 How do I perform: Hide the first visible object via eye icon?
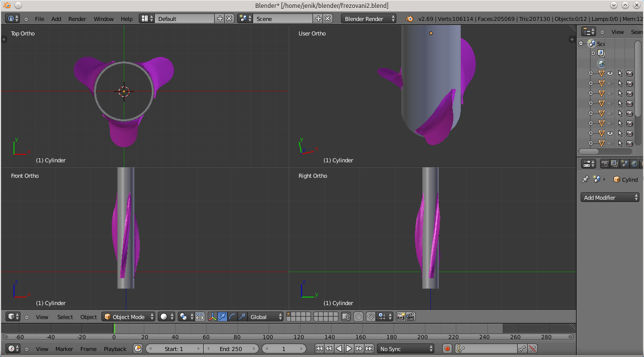click(x=610, y=73)
